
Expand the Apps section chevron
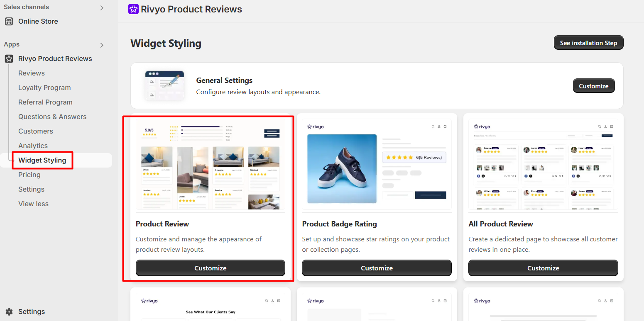point(102,45)
